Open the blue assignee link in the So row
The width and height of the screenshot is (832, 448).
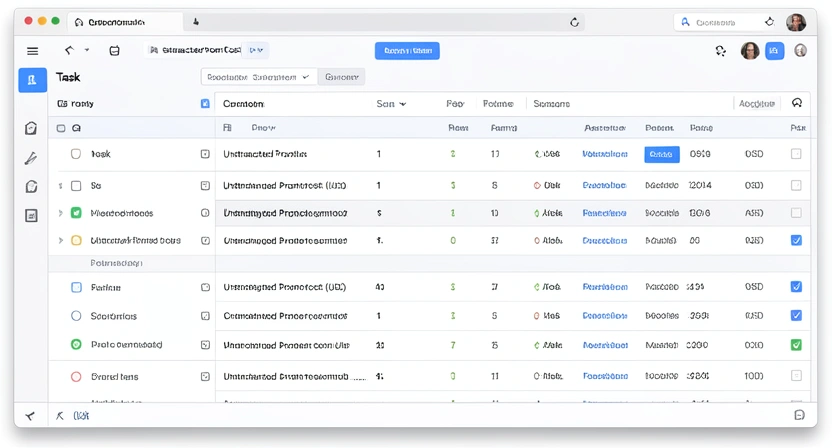coord(604,185)
